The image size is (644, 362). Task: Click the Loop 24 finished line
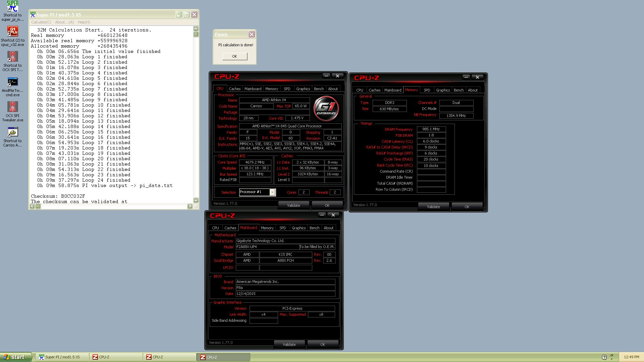pos(84,180)
